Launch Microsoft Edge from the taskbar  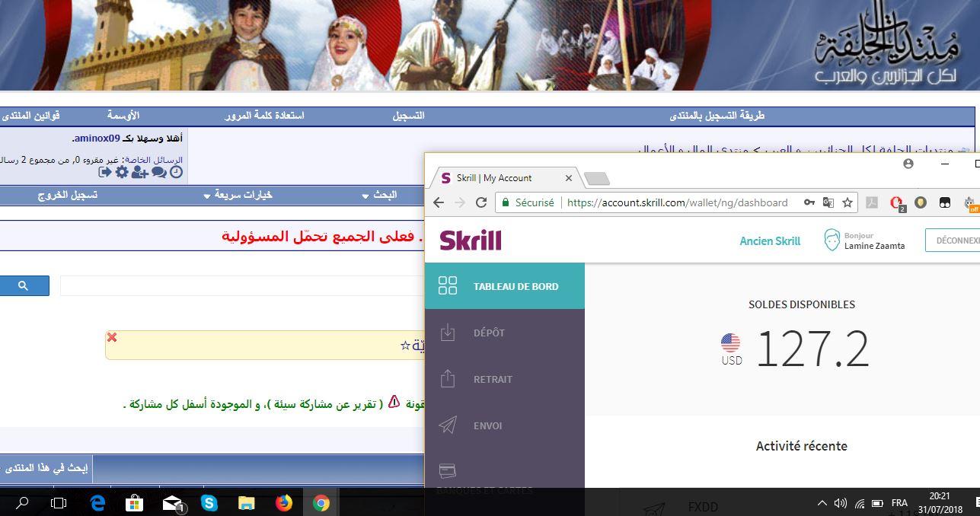pos(97,502)
